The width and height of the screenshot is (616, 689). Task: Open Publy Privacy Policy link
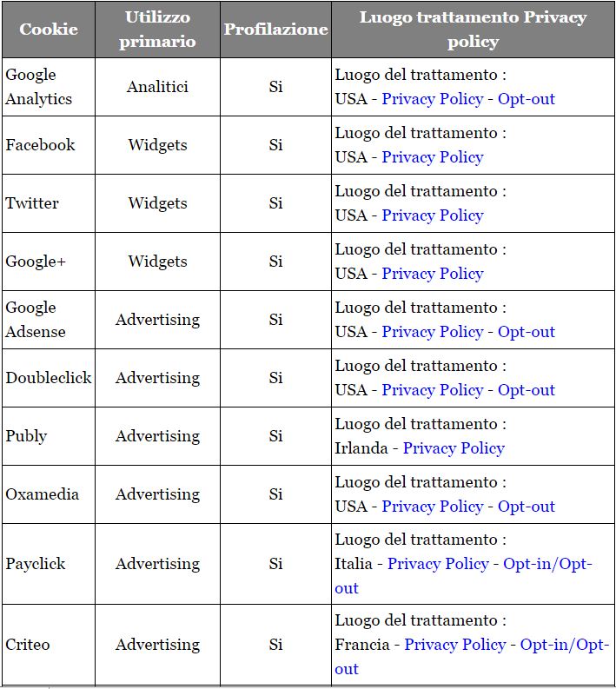pos(454,448)
